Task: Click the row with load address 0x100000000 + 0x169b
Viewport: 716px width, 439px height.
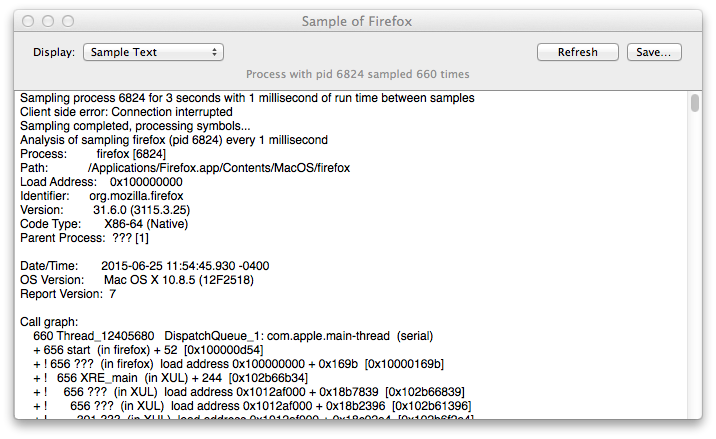Action: (x=238, y=364)
